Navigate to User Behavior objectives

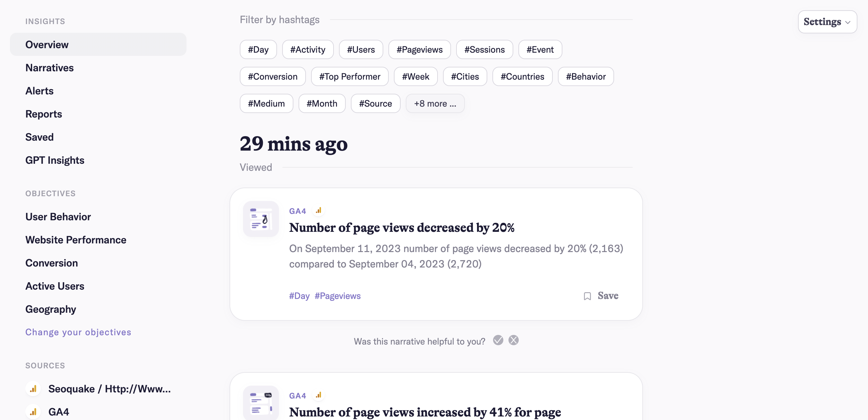(58, 216)
